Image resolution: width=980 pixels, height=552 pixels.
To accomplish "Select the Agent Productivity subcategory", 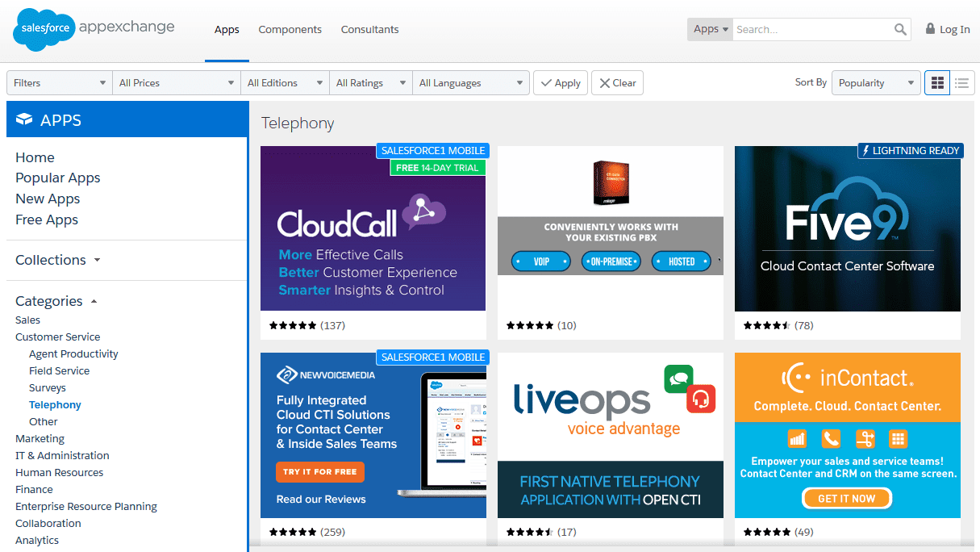I will [x=73, y=353].
